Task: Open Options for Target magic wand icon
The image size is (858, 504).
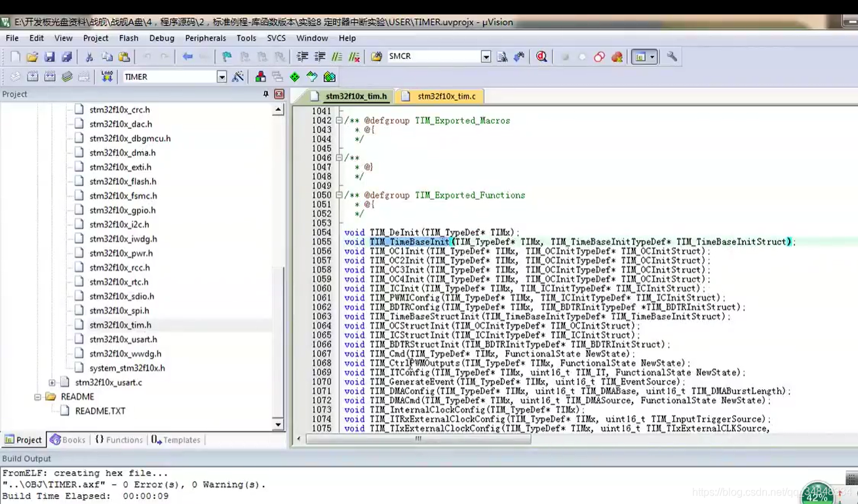Action: click(x=238, y=77)
